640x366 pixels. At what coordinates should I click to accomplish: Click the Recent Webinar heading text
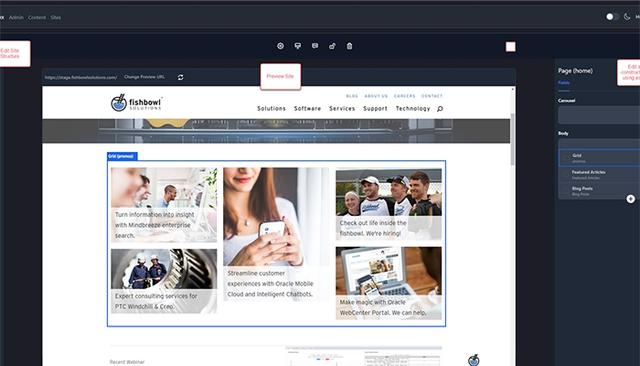point(127,362)
